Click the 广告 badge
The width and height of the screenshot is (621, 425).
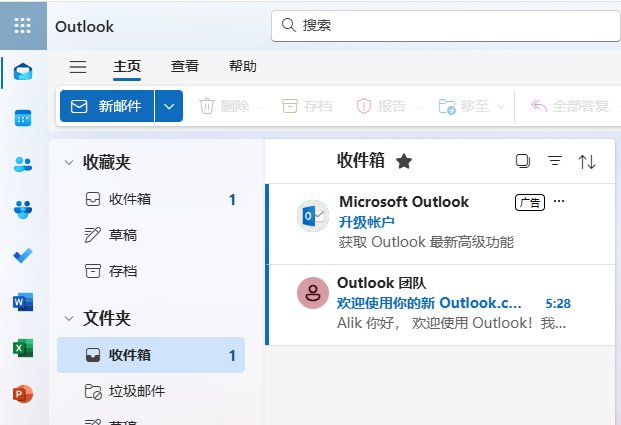coord(530,202)
